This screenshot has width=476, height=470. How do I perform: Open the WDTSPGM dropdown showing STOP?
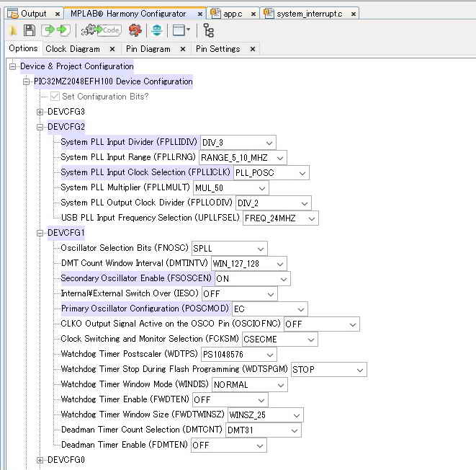pyautogui.click(x=329, y=370)
